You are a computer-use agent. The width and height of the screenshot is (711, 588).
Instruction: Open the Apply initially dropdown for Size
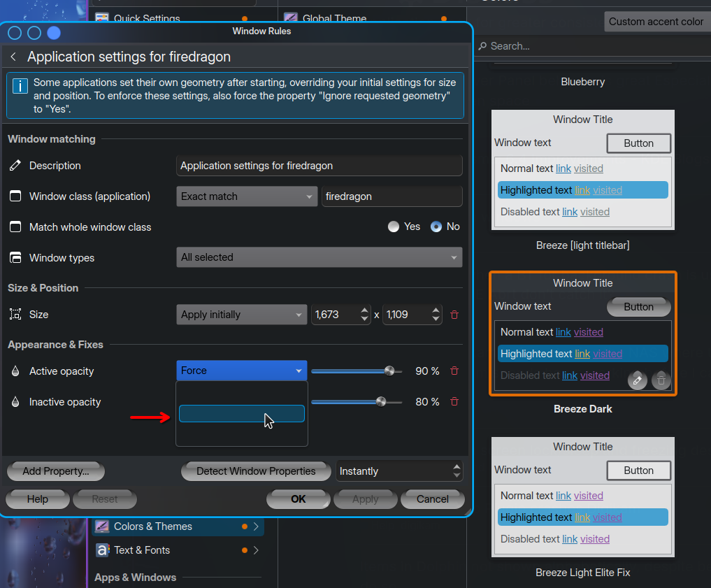point(241,315)
